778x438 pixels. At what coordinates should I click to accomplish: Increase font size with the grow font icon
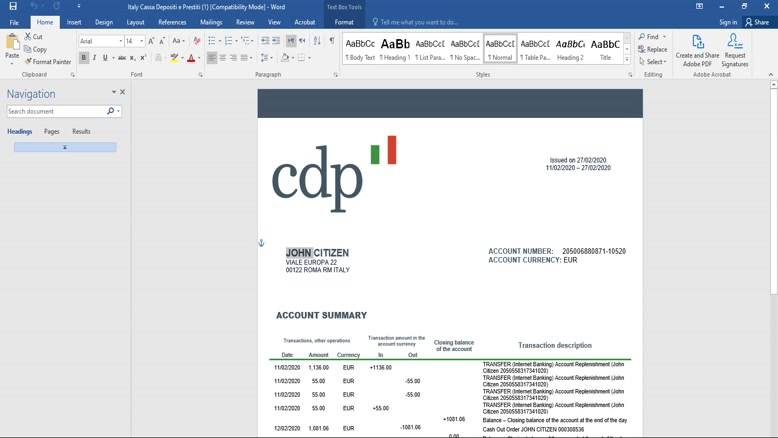(x=151, y=41)
